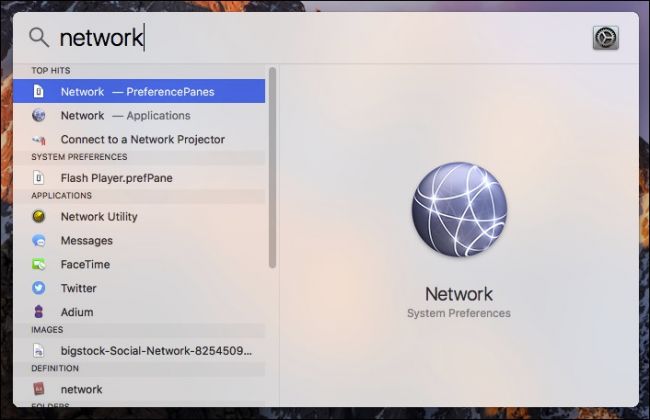Click the Network title in preview
Viewport: 650px width, 420px height.
459,294
